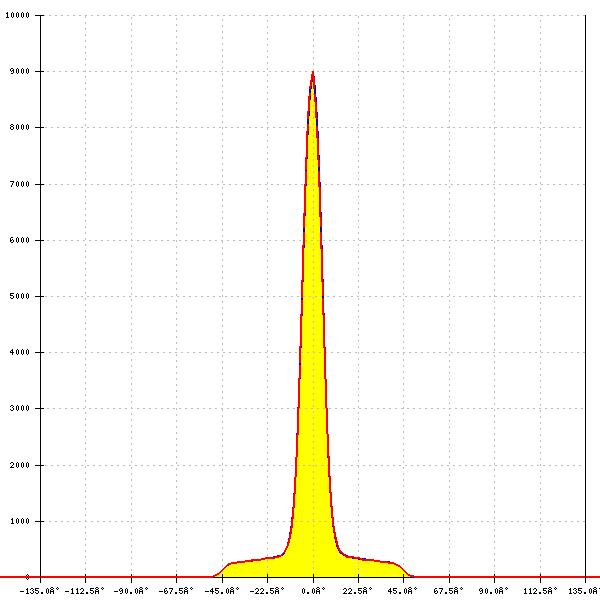Click the 5000 y-axis label
The height and width of the screenshot is (600, 600).
coord(18,296)
